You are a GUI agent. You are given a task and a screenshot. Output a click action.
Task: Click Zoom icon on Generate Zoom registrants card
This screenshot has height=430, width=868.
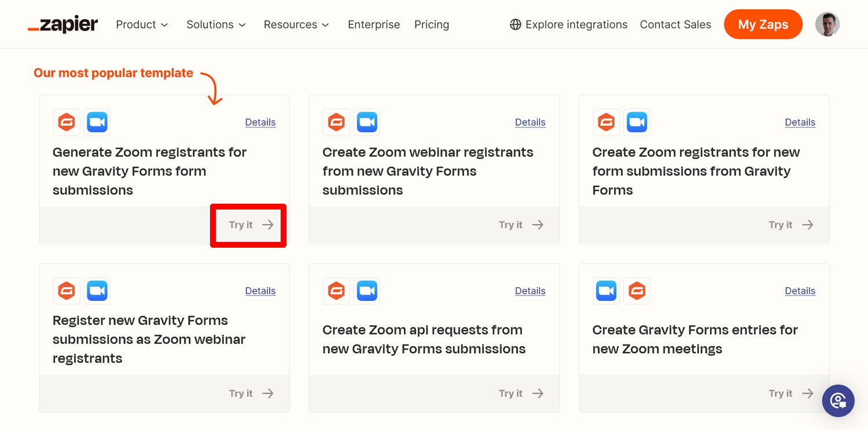coord(97,122)
